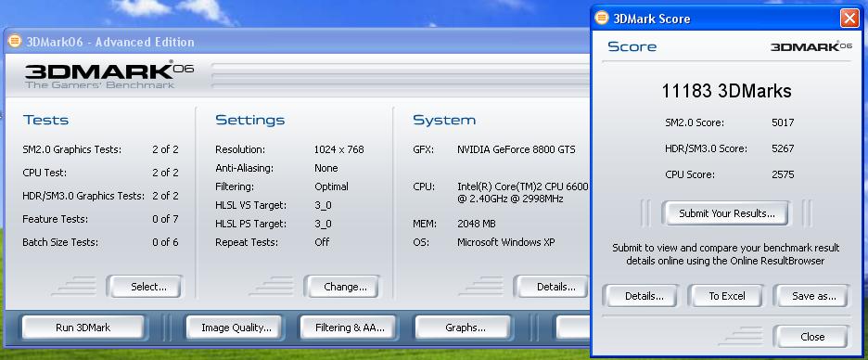868x360 pixels.
Task: Click the Feature Tests count 0 of 7
Action: tap(165, 219)
